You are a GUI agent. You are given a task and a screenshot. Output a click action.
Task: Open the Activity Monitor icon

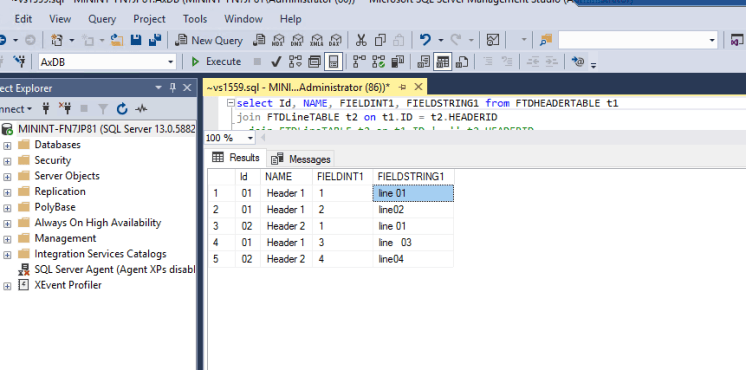(493, 40)
